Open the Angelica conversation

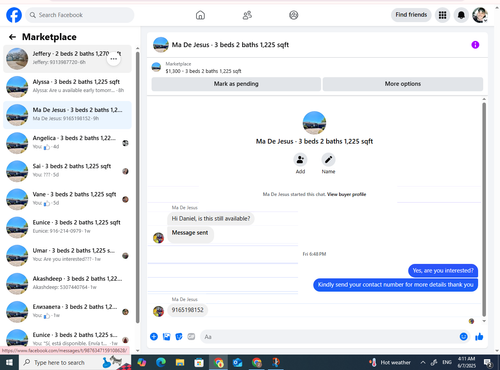(x=67, y=143)
